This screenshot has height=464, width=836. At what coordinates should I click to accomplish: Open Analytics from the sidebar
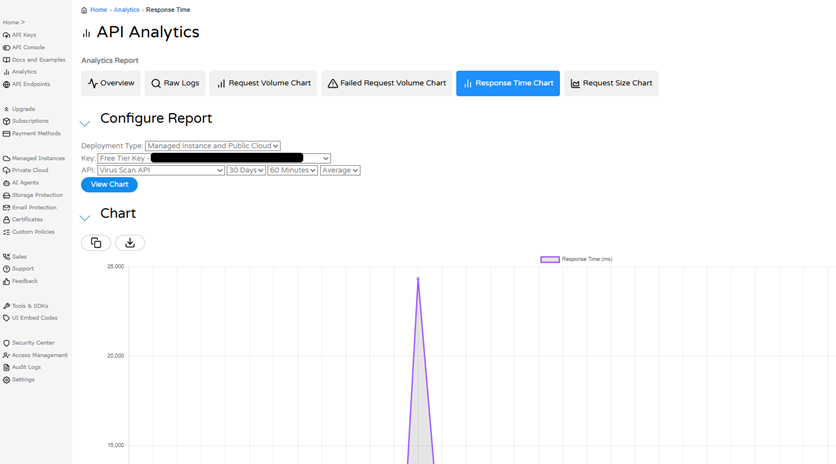pos(20,72)
